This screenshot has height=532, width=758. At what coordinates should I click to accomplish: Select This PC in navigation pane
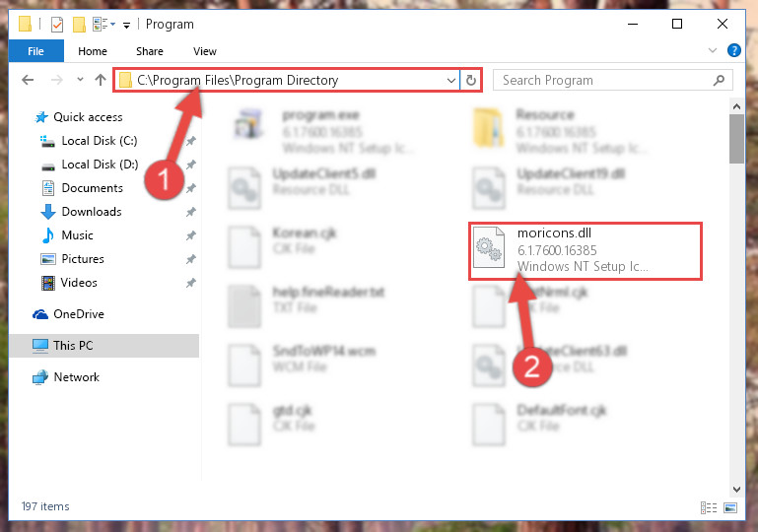(103, 346)
